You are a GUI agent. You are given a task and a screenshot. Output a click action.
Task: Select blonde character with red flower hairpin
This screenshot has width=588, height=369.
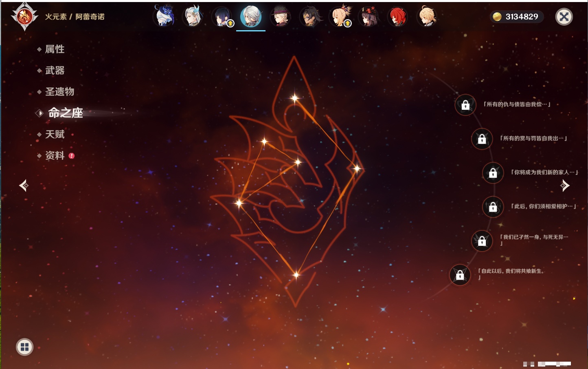coord(340,17)
